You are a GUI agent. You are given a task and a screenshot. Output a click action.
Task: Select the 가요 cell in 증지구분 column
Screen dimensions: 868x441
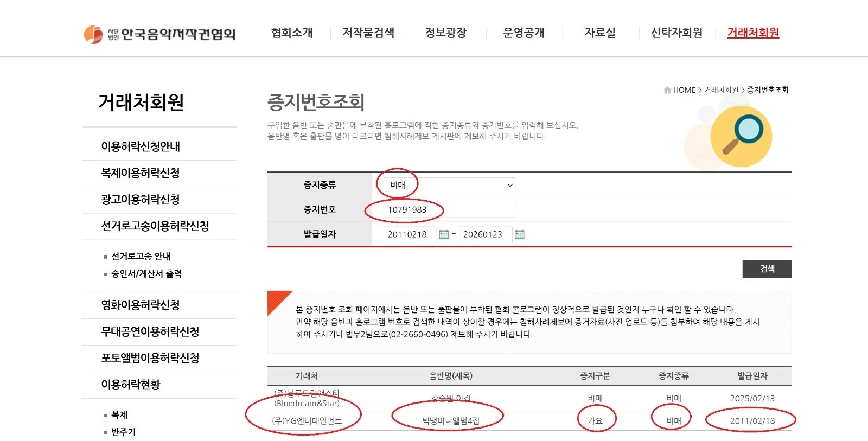coord(595,421)
